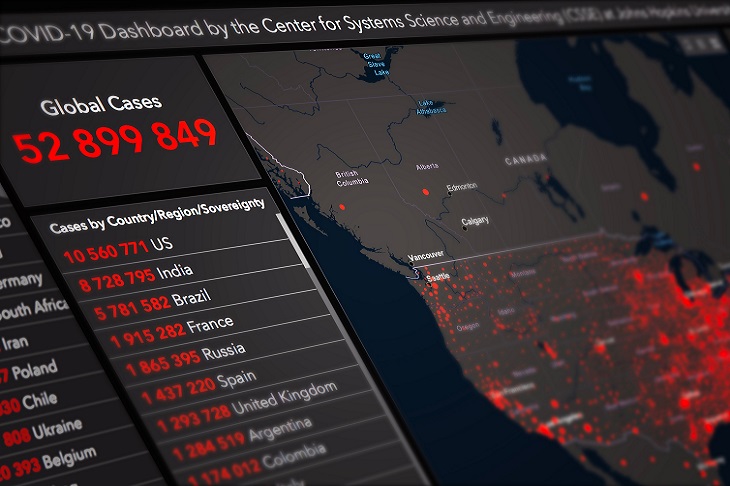Click the red case dot in Alberta
Image resolution: width=730 pixels, height=486 pixels.
(427, 190)
